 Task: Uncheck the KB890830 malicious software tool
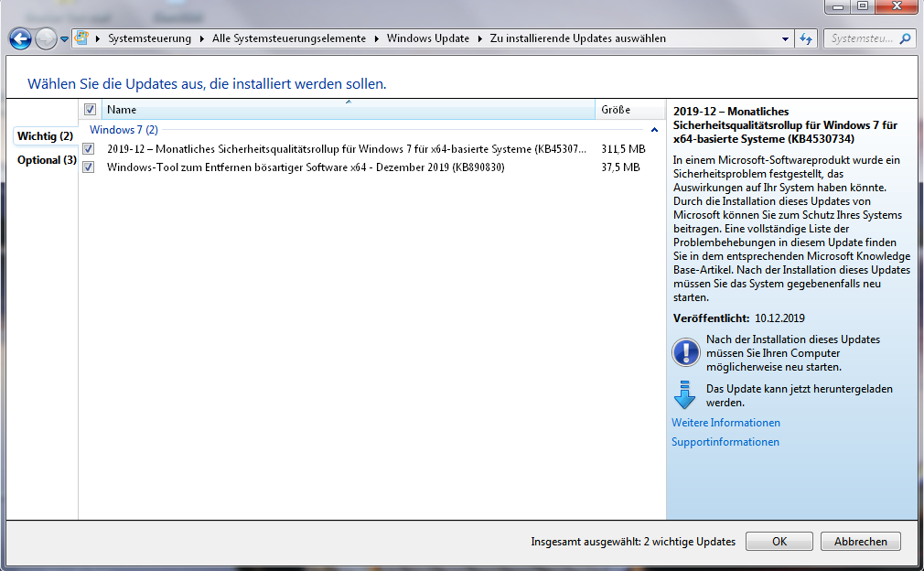pyautogui.click(x=89, y=167)
